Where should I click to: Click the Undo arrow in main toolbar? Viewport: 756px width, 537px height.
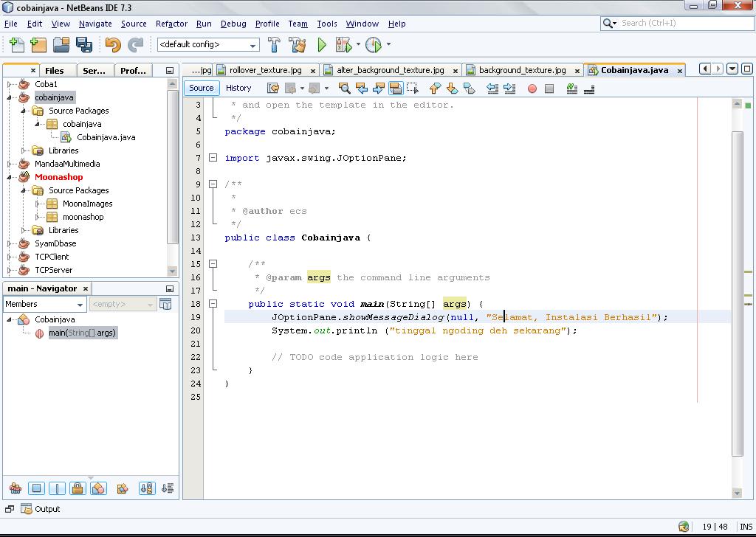coord(112,45)
